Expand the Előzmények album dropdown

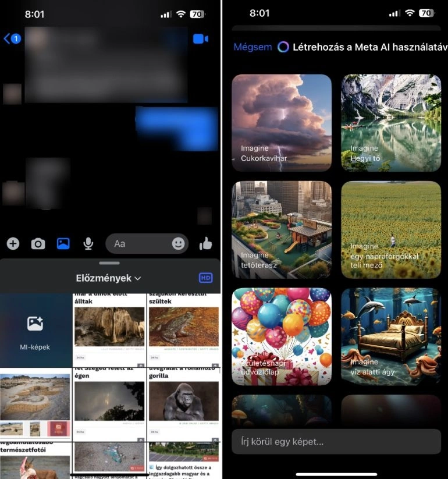pyautogui.click(x=109, y=278)
